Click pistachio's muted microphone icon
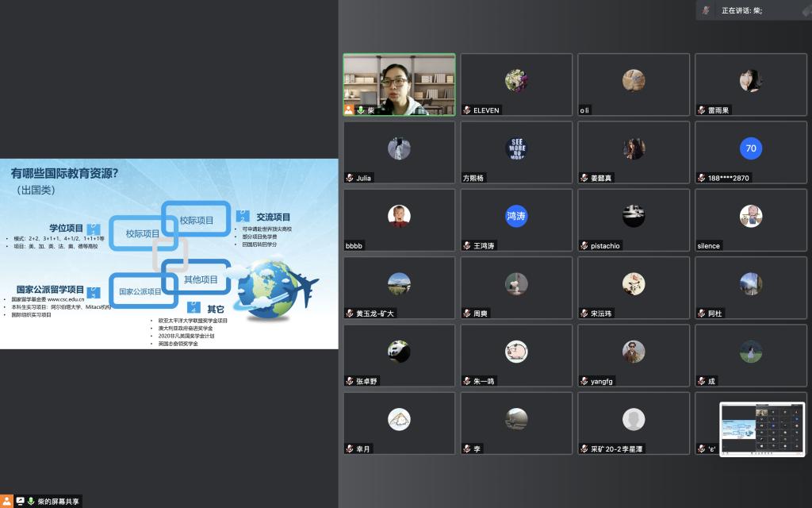Image resolution: width=812 pixels, height=508 pixels. [x=584, y=246]
